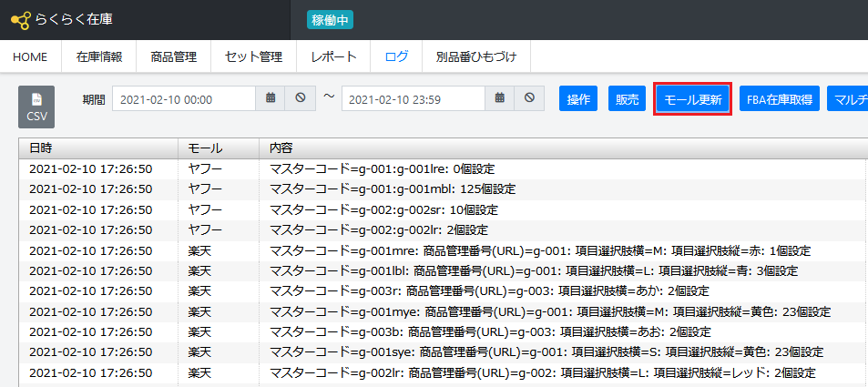Image resolution: width=868 pixels, height=387 pixels.
Task: Click the partially visible マルチ button
Action: [x=848, y=98]
